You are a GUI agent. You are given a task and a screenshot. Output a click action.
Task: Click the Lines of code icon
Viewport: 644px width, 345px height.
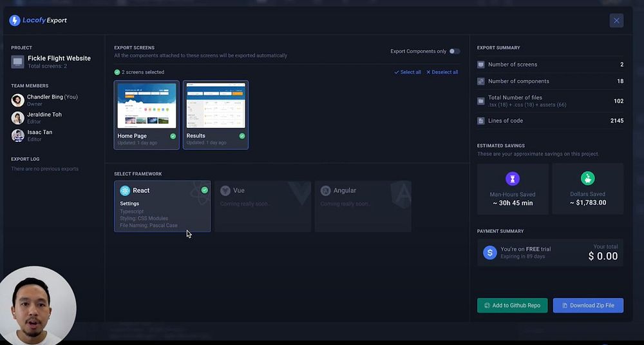(481, 121)
